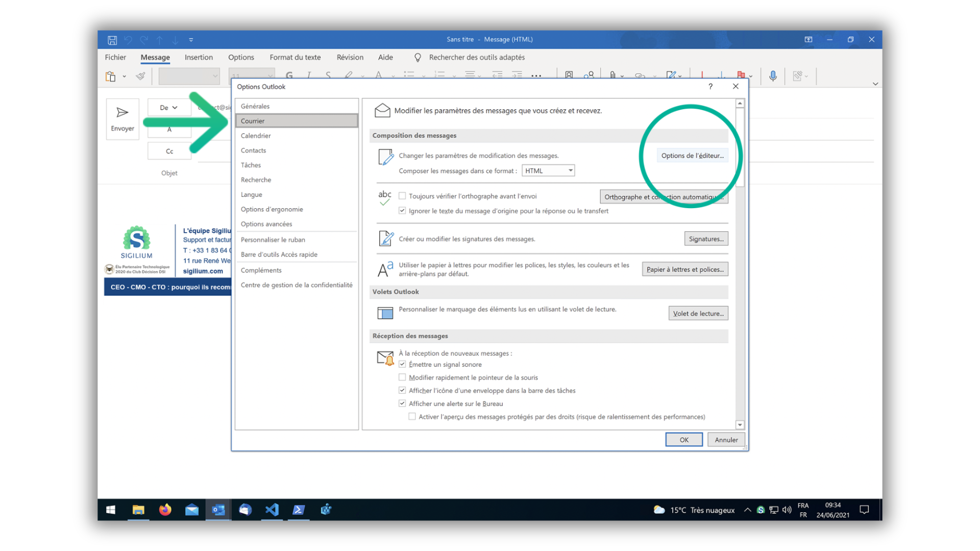The width and height of the screenshot is (980, 551).
Task: Click the Signatures... button
Action: [706, 239]
